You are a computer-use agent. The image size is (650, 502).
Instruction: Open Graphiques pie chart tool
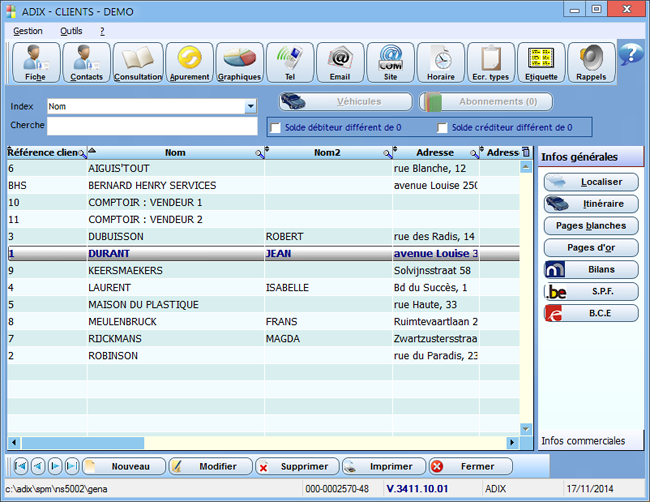[240, 63]
